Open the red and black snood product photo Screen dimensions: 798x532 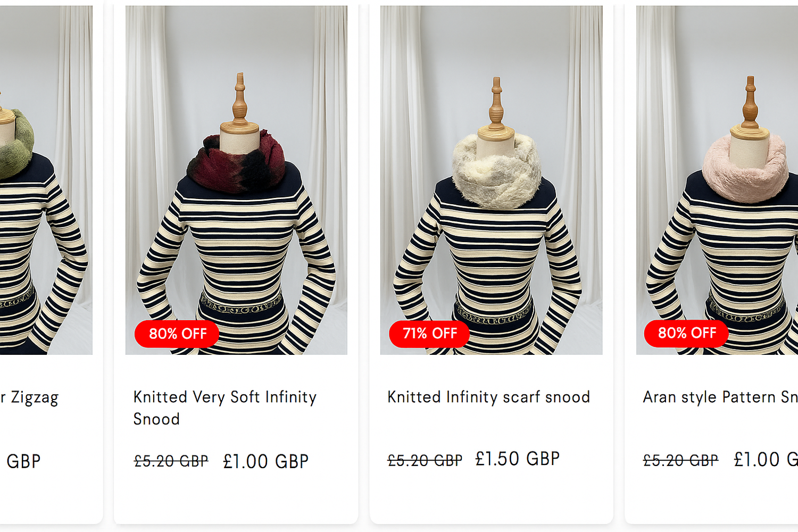tap(236, 180)
